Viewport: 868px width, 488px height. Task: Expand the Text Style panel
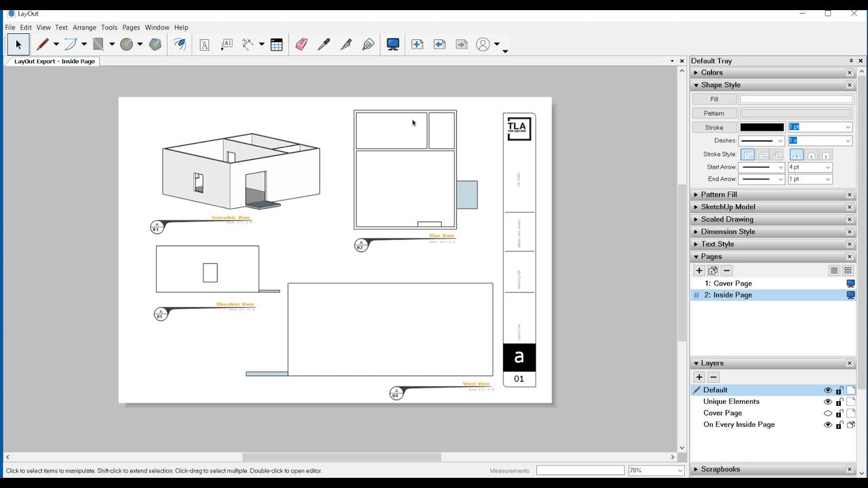click(696, 244)
